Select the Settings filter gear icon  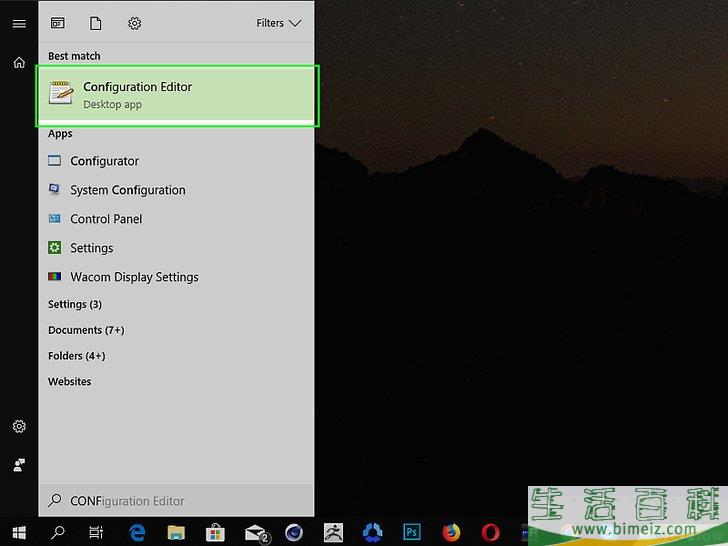point(135,23)
